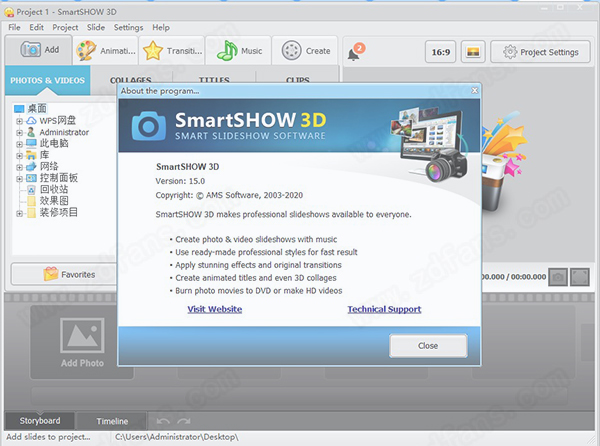Open the Create tab with film reel icon
The width and height of the screenshot is (600, 446).
tap(306, 49)
